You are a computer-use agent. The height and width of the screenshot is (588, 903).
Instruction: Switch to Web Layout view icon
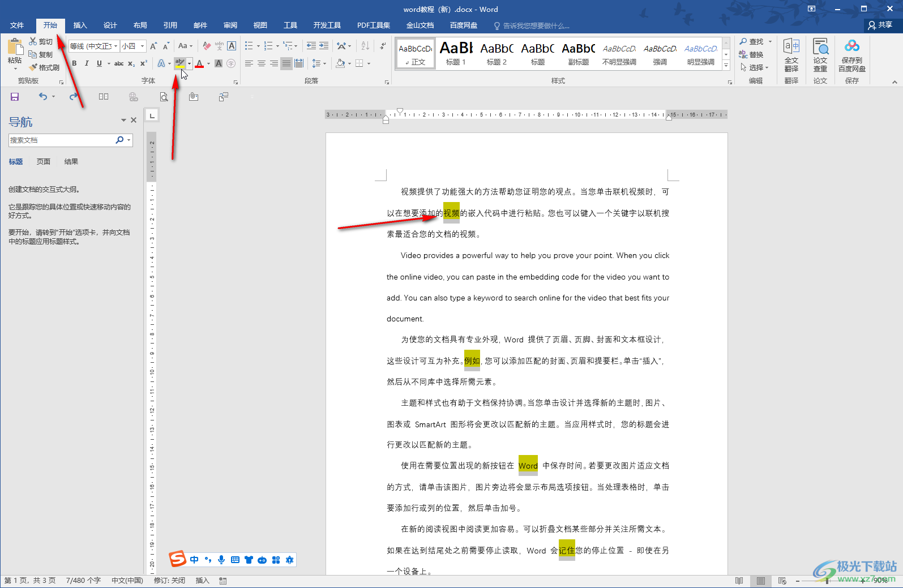[x=782, y=581]
